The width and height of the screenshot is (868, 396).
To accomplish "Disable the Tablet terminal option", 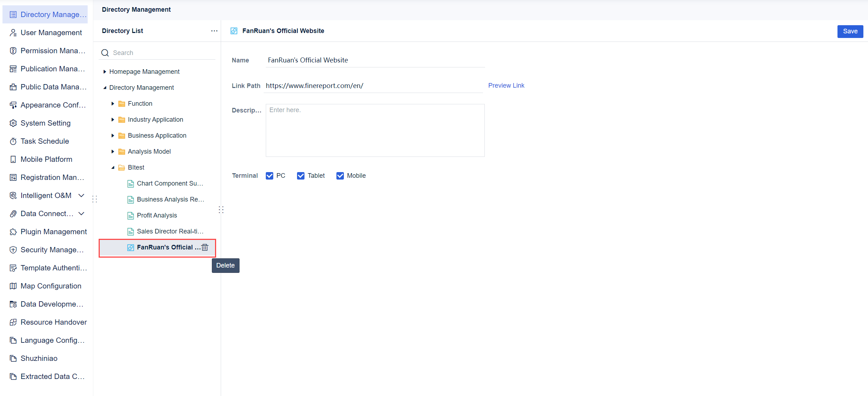I will click(301, 175).
